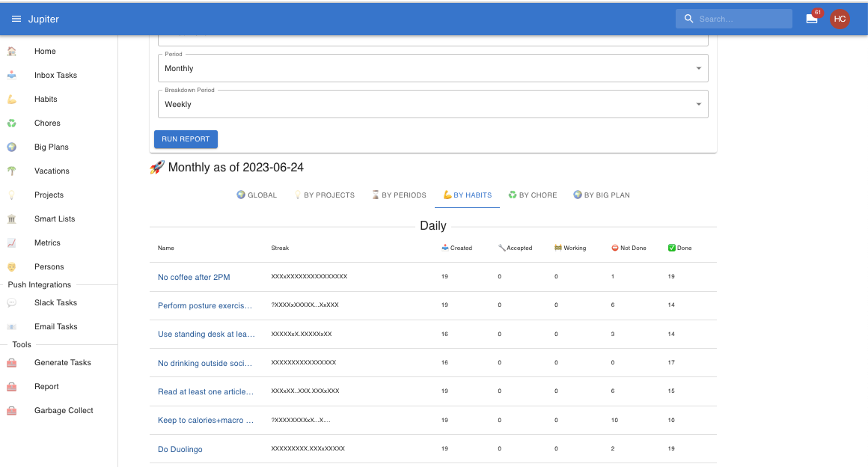Screen dimensions: 868x467
Task: Select the By Big Plan tab
Action: click(602, 195)
